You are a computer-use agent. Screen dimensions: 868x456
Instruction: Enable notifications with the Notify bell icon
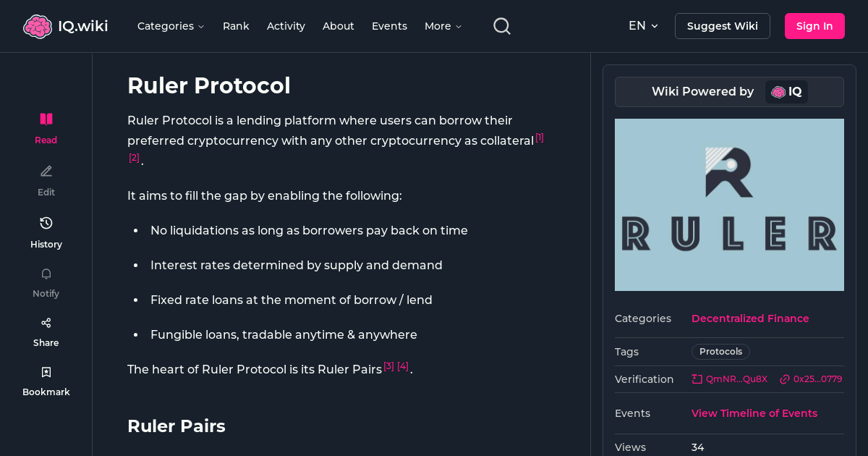pos(46,274)
